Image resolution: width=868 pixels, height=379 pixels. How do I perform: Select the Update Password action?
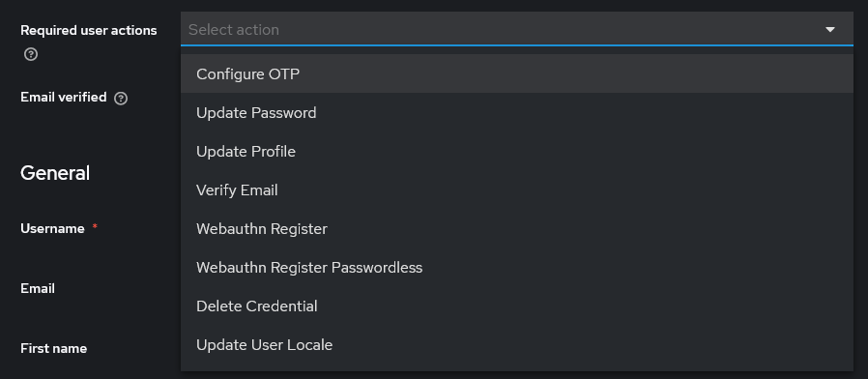coord(516,112)
